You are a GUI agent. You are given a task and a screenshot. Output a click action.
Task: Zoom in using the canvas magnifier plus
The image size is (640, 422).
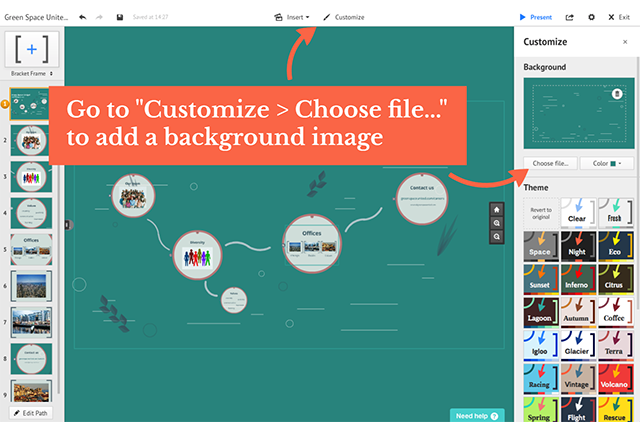(x=495, y=223)
